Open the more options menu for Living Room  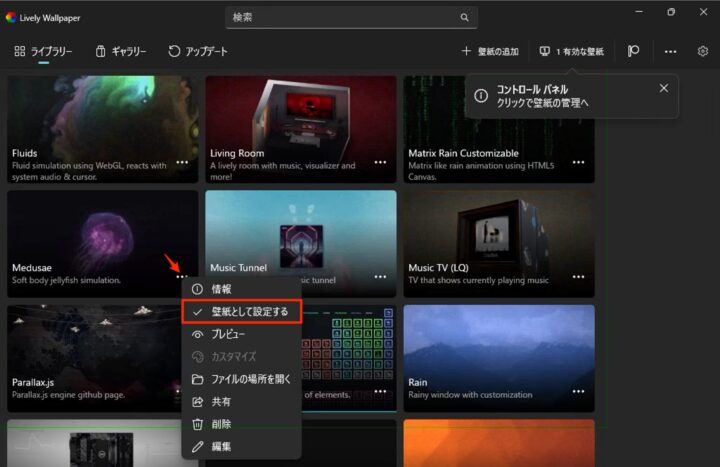click(380, 162)
